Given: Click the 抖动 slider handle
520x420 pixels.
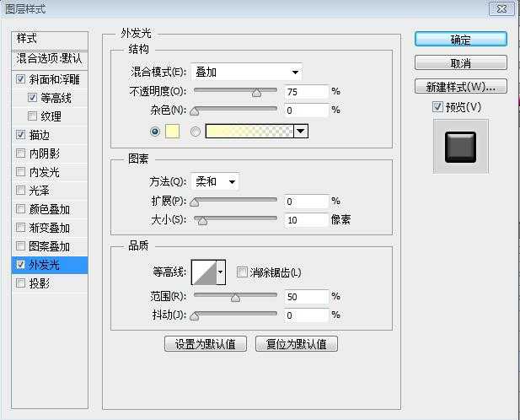Looking at the screenshot, I should (x=195, y=316).
